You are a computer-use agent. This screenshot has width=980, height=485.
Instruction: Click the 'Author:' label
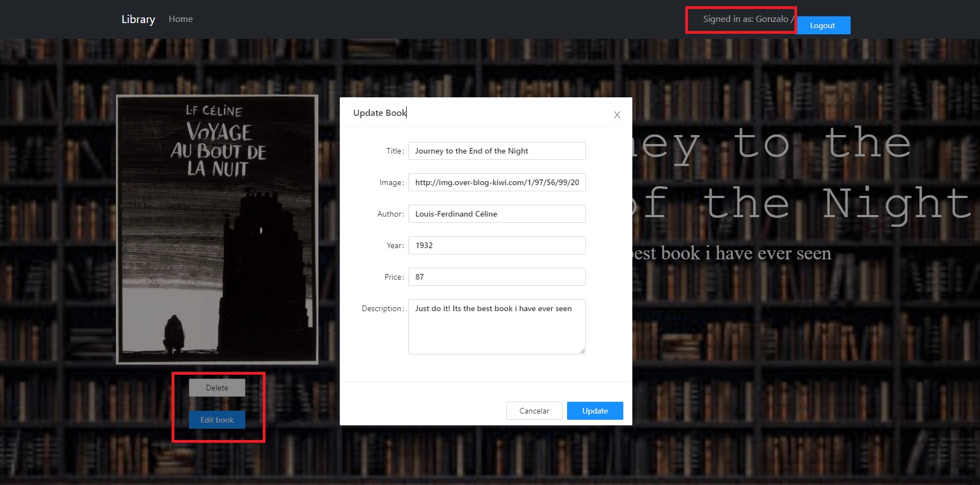tap(390, 214)
